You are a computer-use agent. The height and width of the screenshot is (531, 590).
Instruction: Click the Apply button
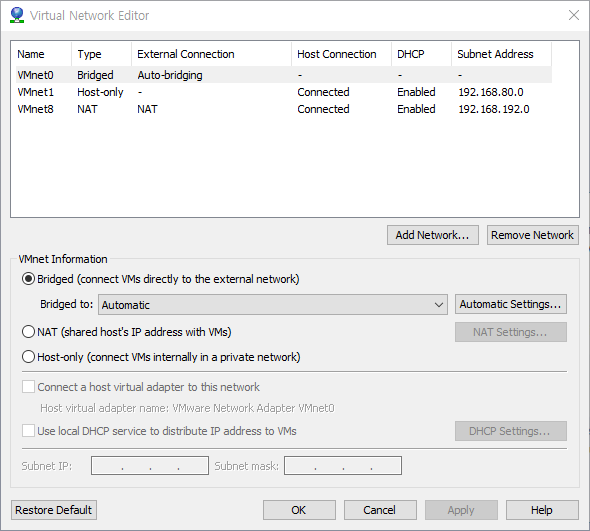click(x=461, y=510)
